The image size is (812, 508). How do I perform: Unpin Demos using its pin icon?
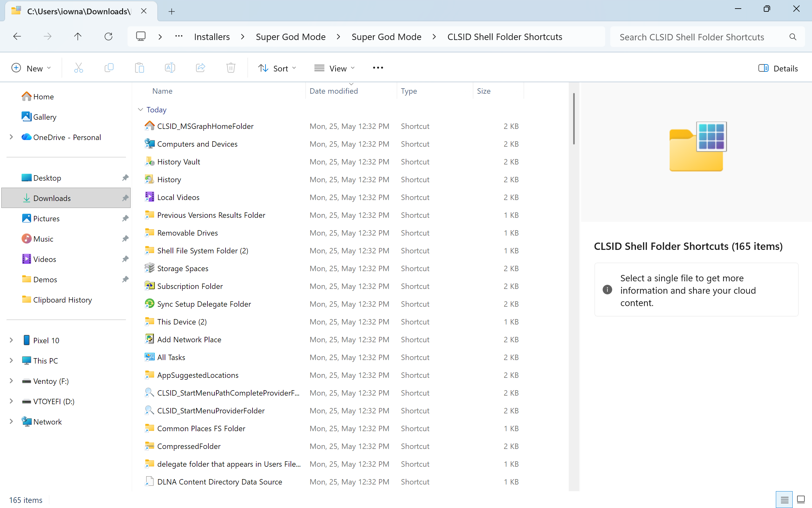click(x=125, y=279)
